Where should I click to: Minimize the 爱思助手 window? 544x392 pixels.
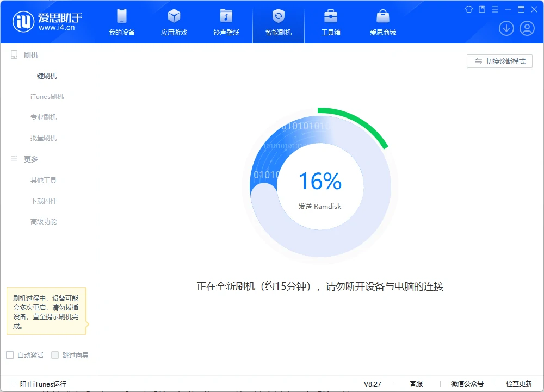(508, 9)
